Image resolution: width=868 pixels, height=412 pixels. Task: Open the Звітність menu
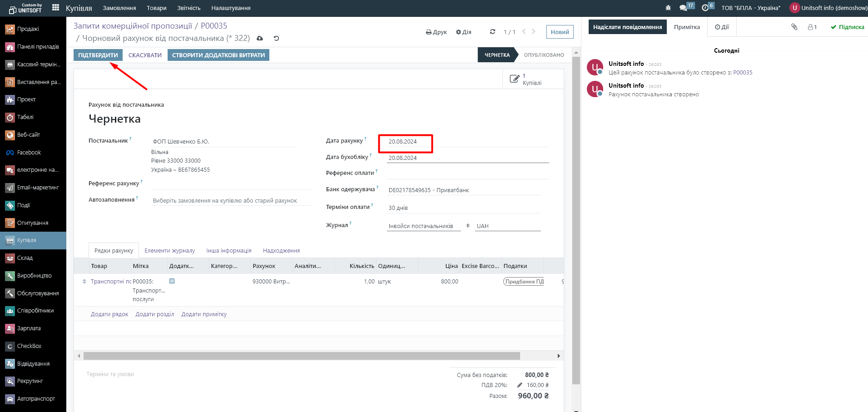pos(188,8)
